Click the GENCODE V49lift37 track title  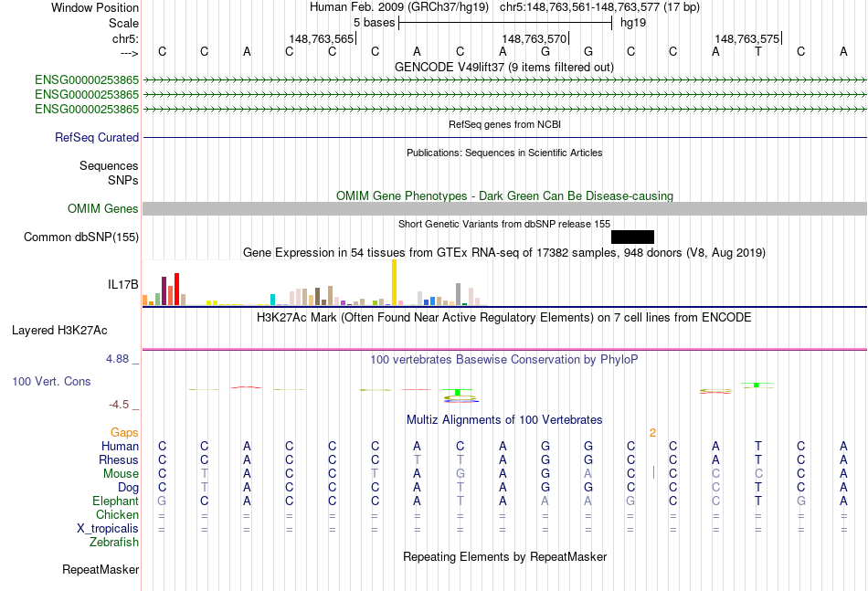point(503,67)
